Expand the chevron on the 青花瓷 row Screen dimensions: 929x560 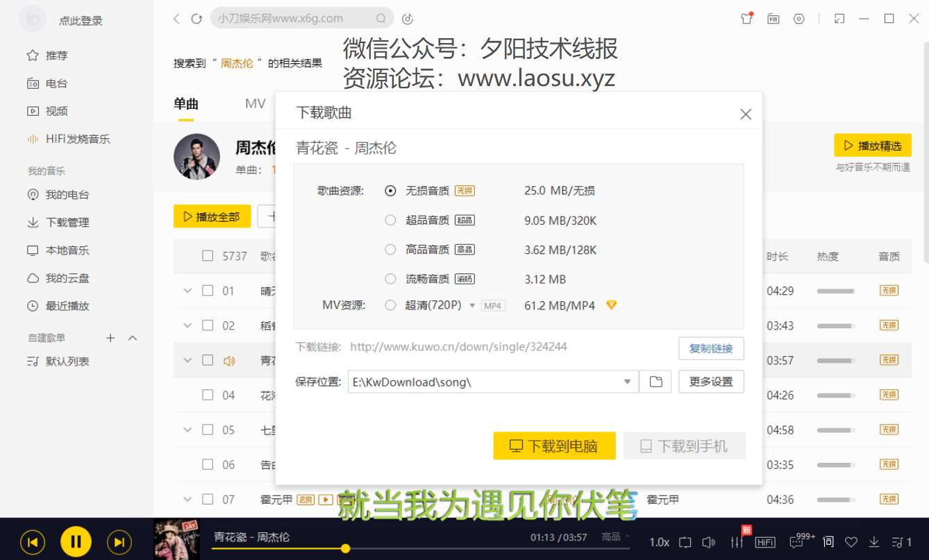pyautogui.click(x=187, y=360)
